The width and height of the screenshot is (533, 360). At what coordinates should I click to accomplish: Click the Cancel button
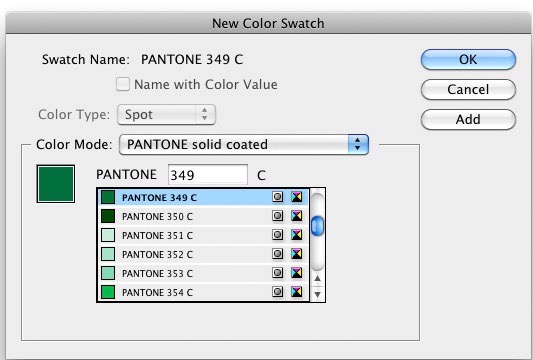(468, 90)
